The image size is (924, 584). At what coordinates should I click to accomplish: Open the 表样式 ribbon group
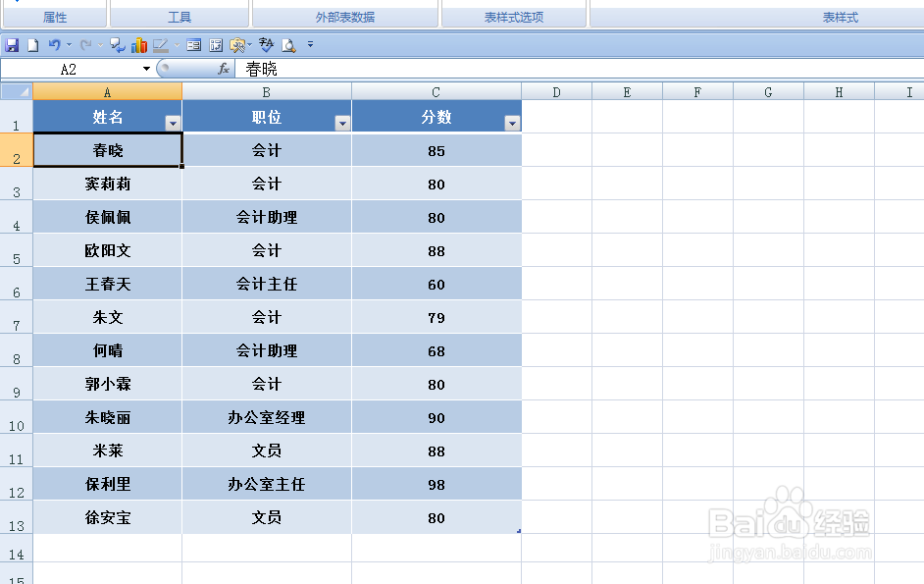[x=841, y=17]
